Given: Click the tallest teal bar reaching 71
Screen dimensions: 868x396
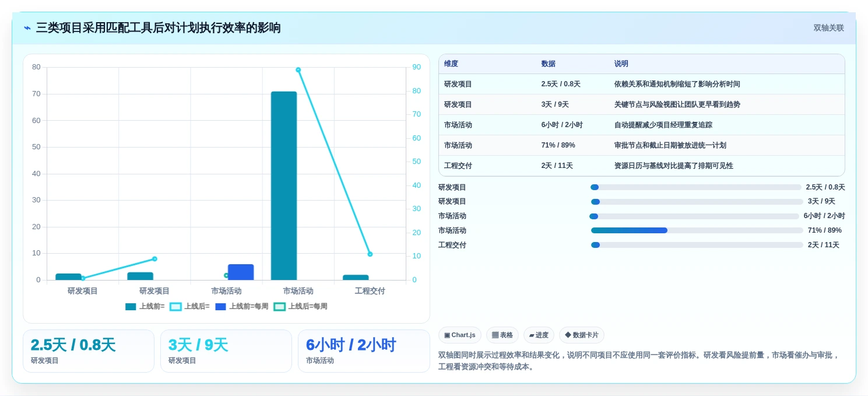Looking at the screenshot, I should pyautogui.click(x=284, y=185).
